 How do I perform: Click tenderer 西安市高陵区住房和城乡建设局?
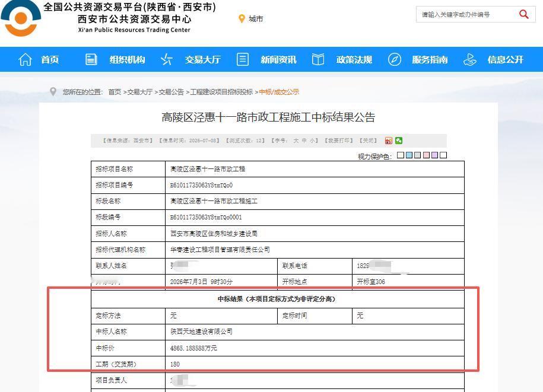[214, 234]
